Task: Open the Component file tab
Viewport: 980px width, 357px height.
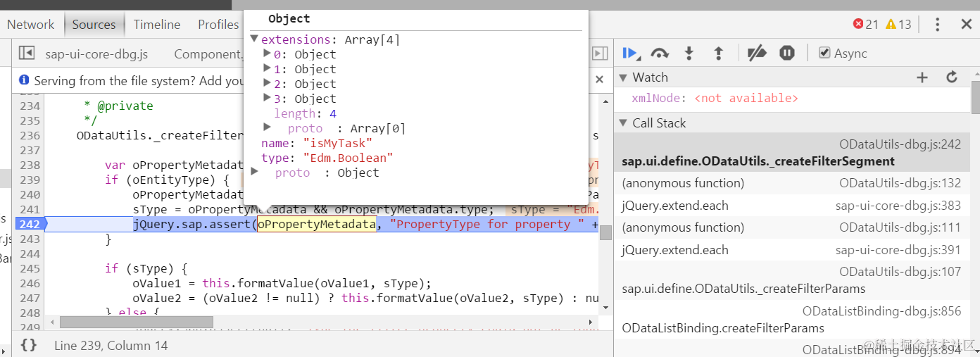Action: click(x=208, y=54)
